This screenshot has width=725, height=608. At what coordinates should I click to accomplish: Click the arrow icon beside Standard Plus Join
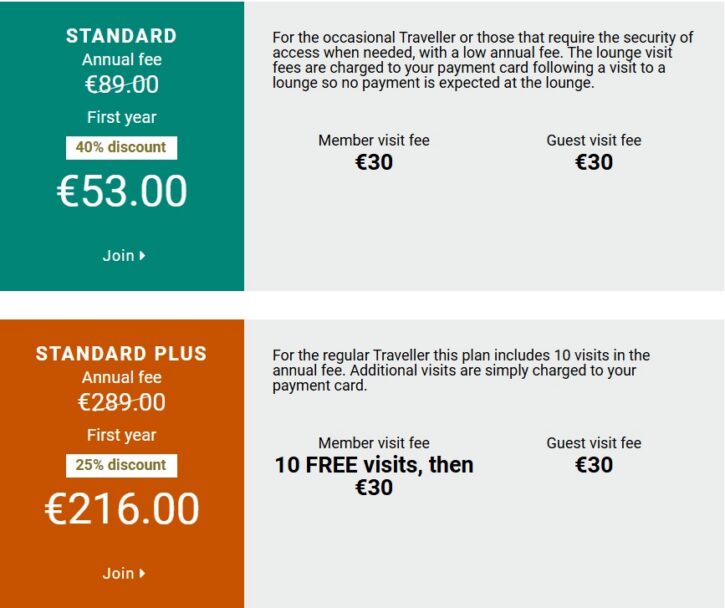(x=143, y=574)
